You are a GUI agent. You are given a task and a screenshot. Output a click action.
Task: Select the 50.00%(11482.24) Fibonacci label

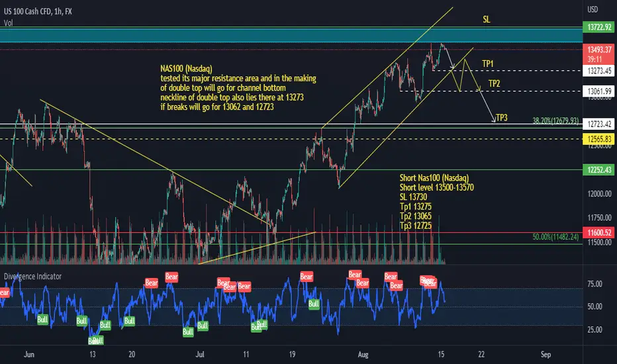(x=555, y=237)
